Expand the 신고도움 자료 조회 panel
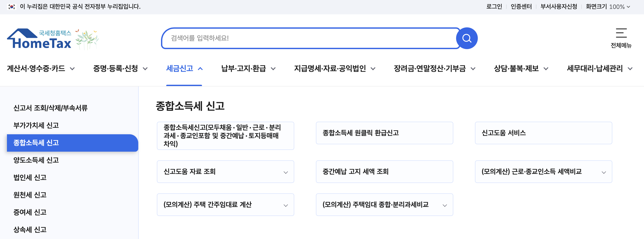The height and width of the screenshot is (239, 644). coord(286,172)
